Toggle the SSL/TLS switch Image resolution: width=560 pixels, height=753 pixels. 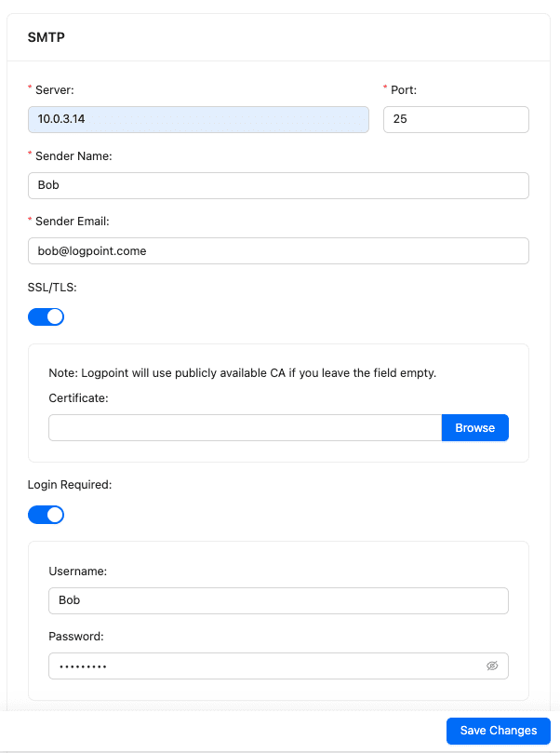pos(46,316)
